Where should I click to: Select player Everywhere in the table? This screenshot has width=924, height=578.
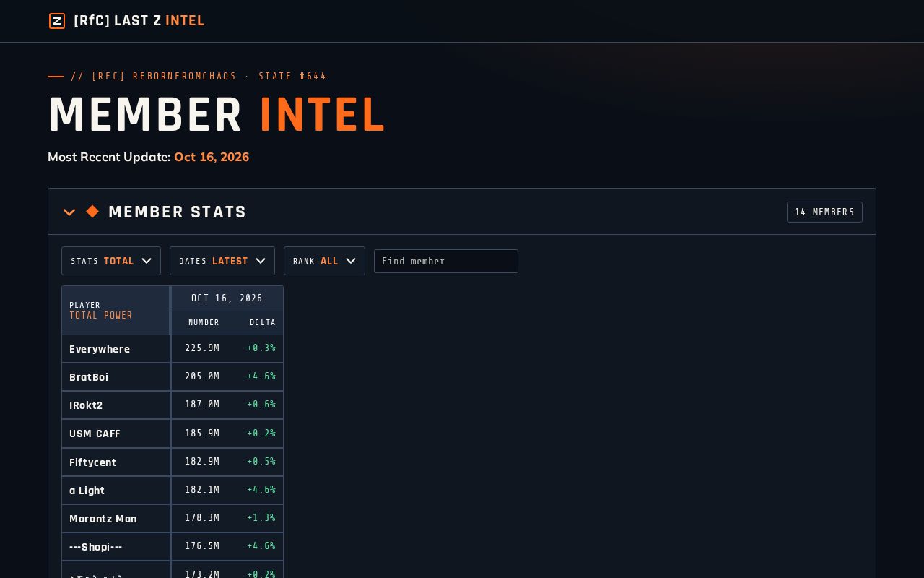100,349
